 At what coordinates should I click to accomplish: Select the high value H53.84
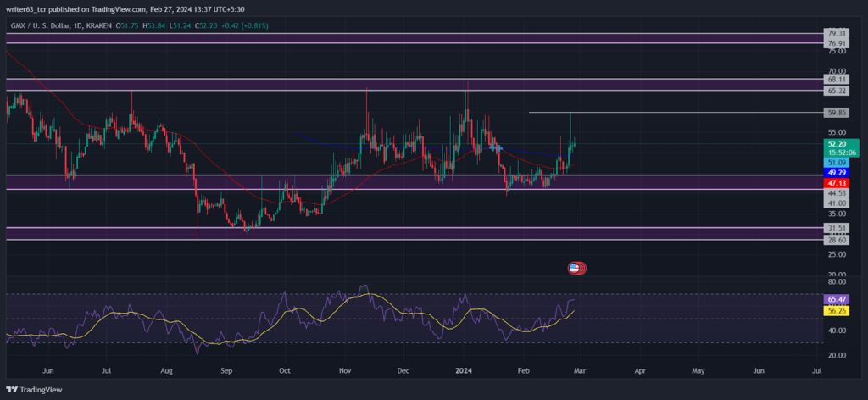click(x=153, y=26)
